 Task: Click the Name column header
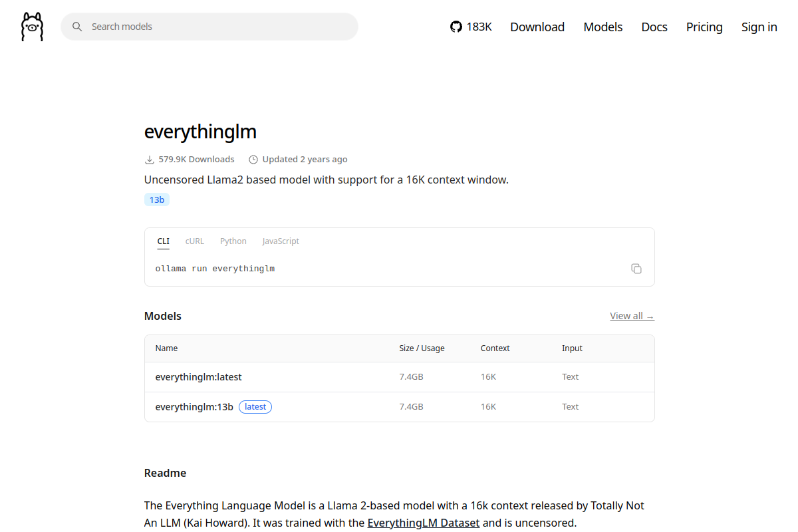(x=166, y=348)
